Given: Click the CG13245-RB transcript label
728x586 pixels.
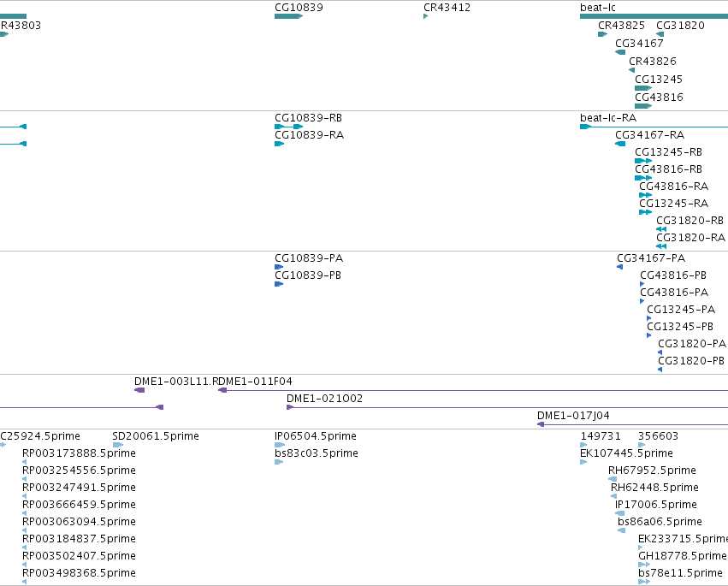Looking at the screenshot, I should [x=669, y=151].
